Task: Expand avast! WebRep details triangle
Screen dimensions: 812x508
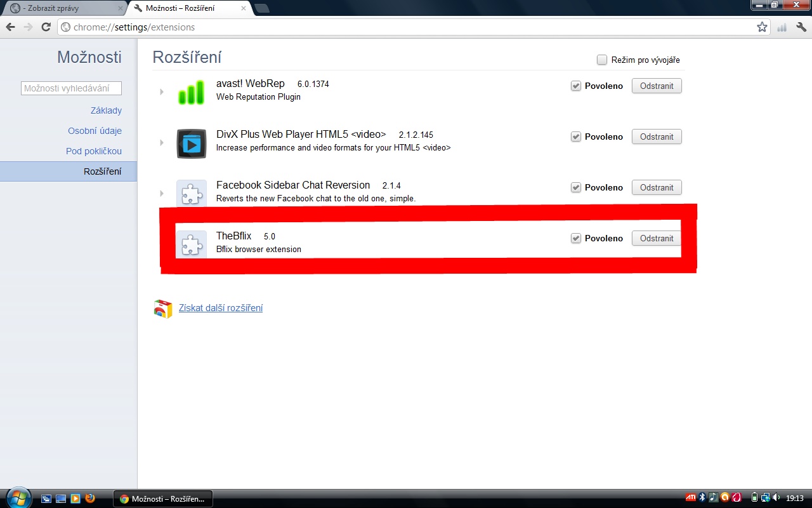Action: coord(162,92)
